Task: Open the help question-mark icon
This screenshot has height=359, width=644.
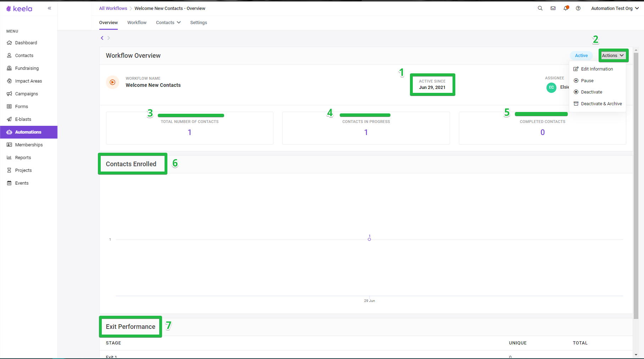Action: (x=578, y=8)
